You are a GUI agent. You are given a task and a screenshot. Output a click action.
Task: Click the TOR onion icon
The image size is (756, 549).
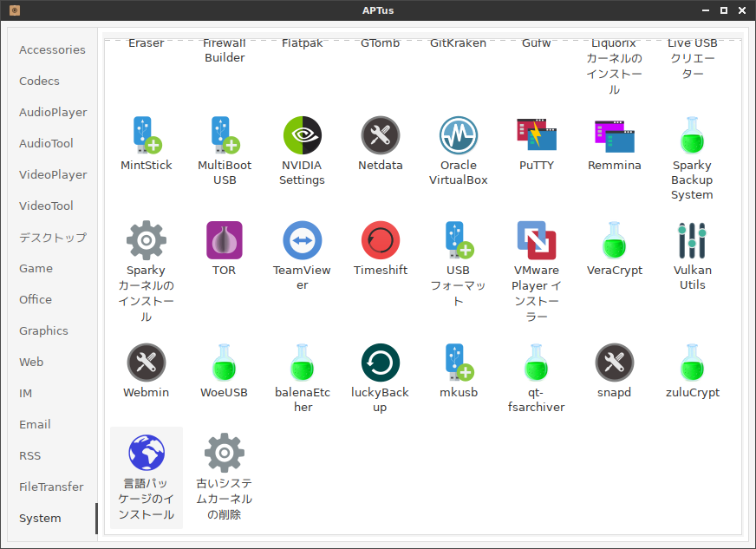pyautogui.click(x=225, y=240)
